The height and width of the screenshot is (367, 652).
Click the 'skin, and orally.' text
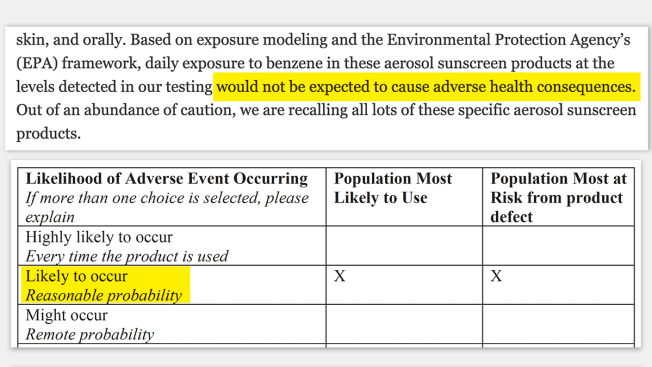[x=71, y=40]
